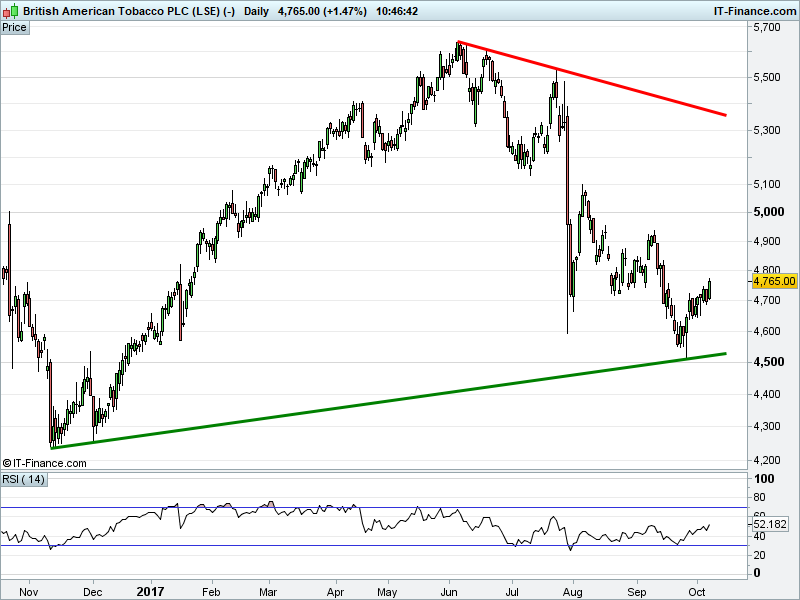Click the 5,300 price axis label
The width and height of the screenshot is (800, 600).
click(767, 130)
